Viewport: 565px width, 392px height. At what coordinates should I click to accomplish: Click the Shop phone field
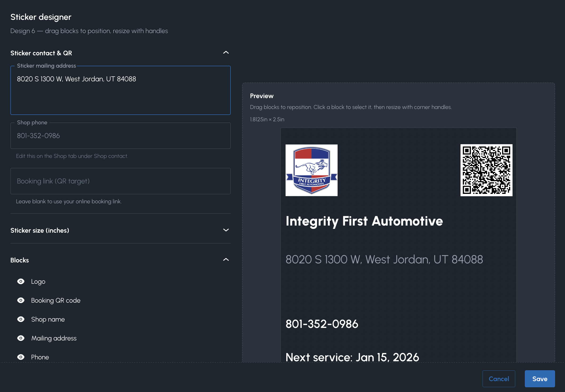(121, 135)
